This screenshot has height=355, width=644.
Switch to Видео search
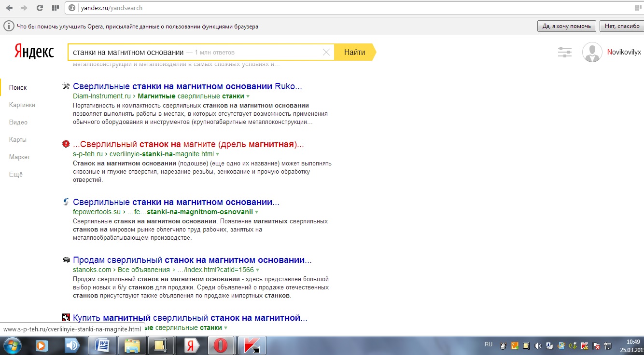click(x=18, y=122)
